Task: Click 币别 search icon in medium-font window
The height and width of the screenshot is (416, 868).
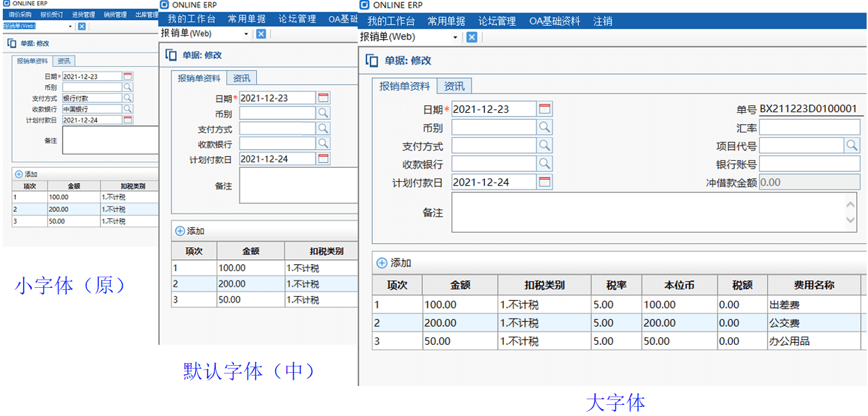Action: [x=323, y=113]
